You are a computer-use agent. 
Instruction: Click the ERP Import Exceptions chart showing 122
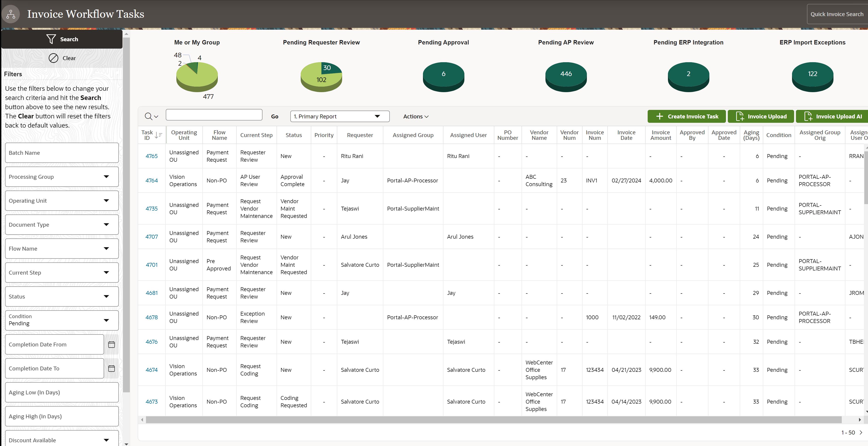tap(813, 77)
